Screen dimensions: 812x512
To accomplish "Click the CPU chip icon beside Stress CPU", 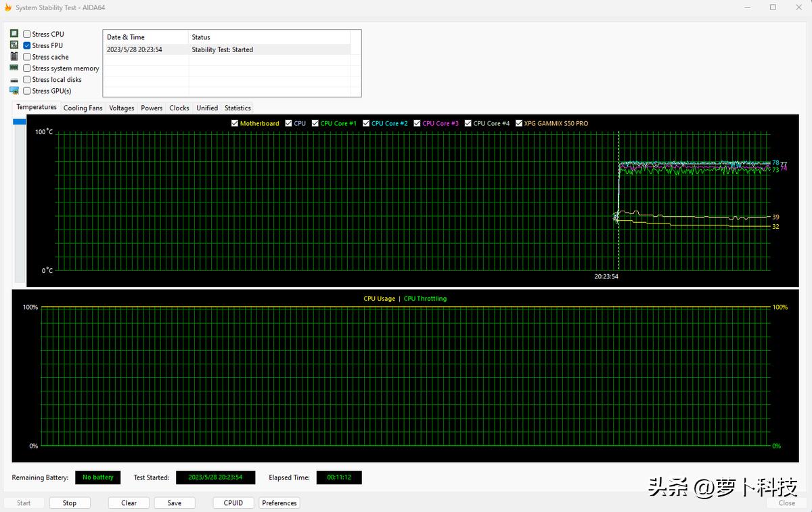I will (14, 33).
